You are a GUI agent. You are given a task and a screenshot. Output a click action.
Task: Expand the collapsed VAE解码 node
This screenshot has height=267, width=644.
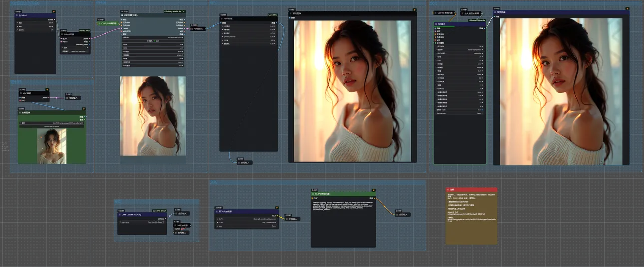click(x=192, y=29)
